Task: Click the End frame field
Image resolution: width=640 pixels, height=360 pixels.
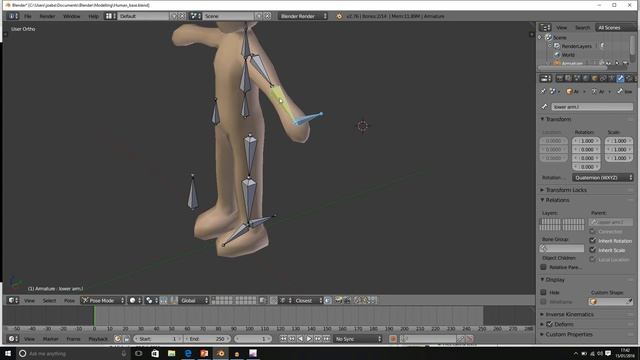Action: tap(207, 339)
